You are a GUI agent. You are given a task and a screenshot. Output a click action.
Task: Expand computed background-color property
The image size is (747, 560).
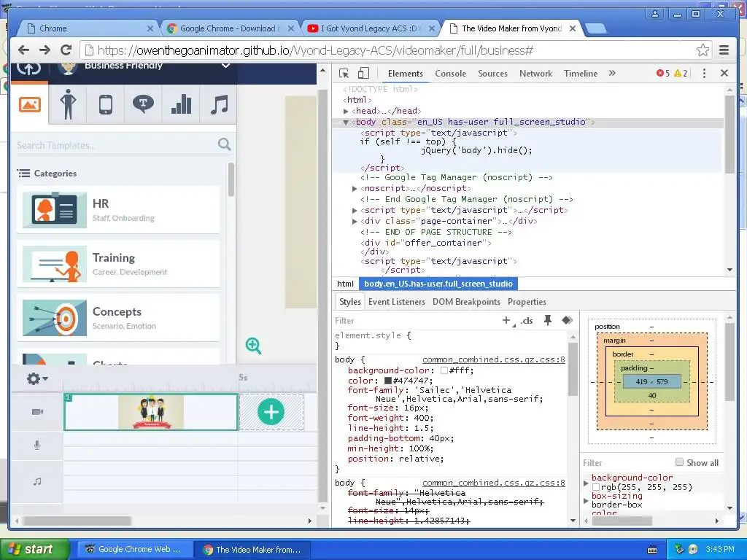586,483
